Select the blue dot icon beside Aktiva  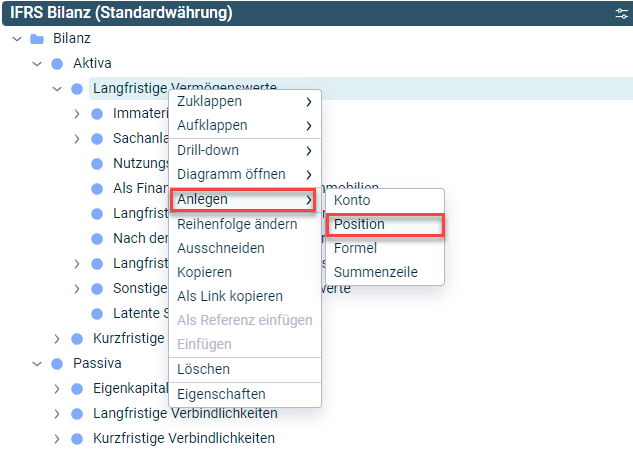[57, 64]
